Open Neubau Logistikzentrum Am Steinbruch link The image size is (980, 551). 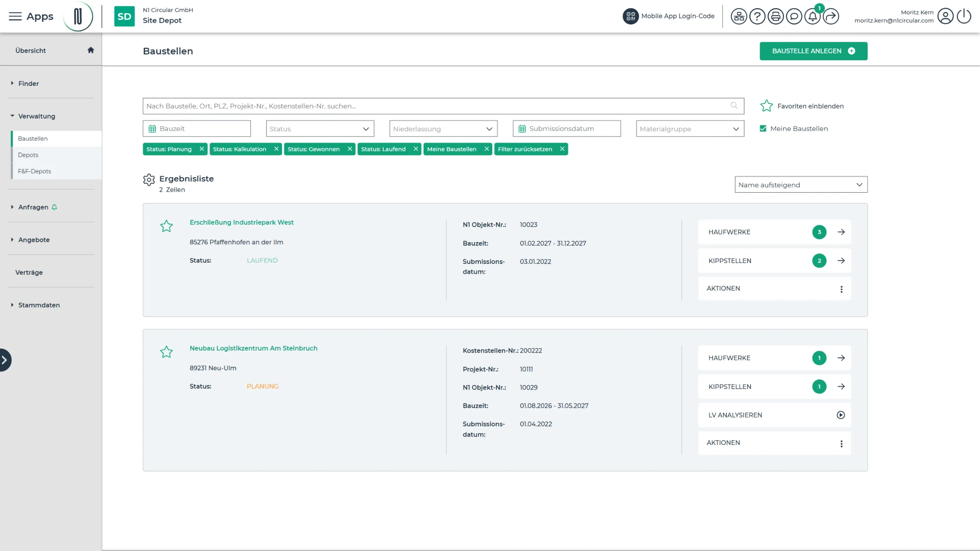point(253,348)
